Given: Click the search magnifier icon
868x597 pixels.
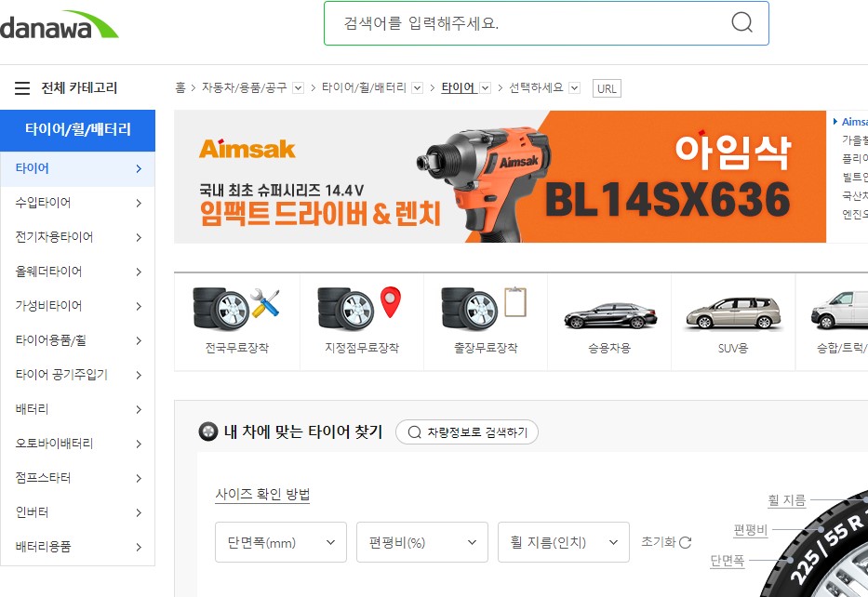Looking at the screenshot, I should point(741,22).
